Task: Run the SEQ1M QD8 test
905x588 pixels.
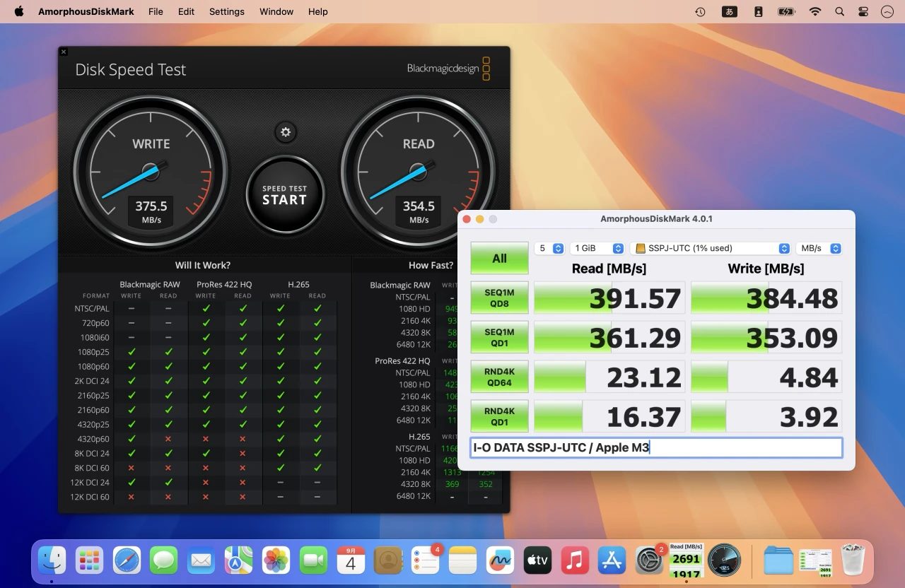Action: coord(499,298)
